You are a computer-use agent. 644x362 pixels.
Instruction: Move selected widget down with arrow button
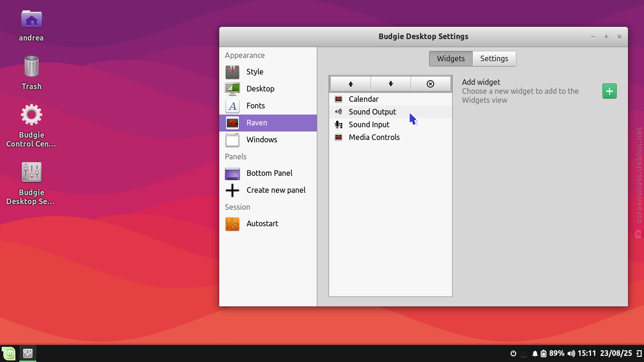click(x=391, y=84)
